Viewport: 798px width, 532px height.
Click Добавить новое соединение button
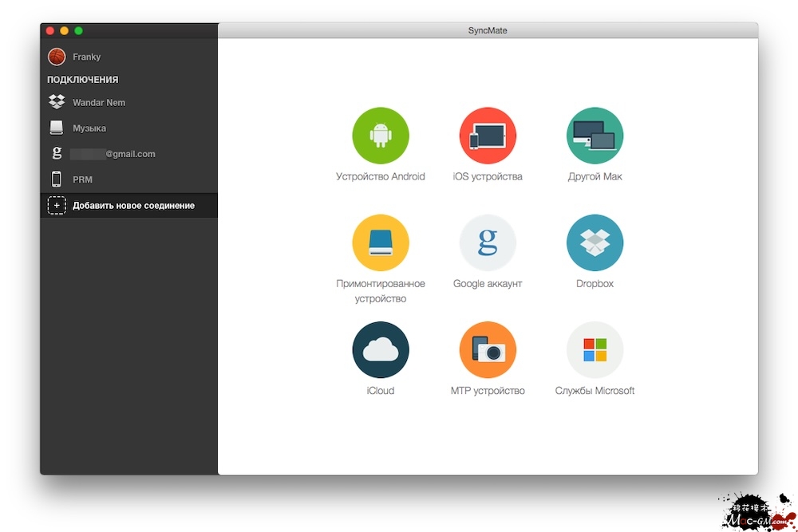click(133, 206)
